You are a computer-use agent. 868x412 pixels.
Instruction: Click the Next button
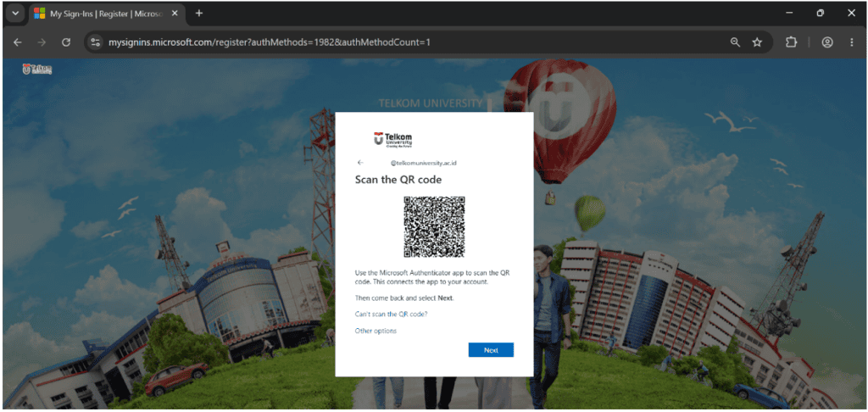click(x=491, y=350)
